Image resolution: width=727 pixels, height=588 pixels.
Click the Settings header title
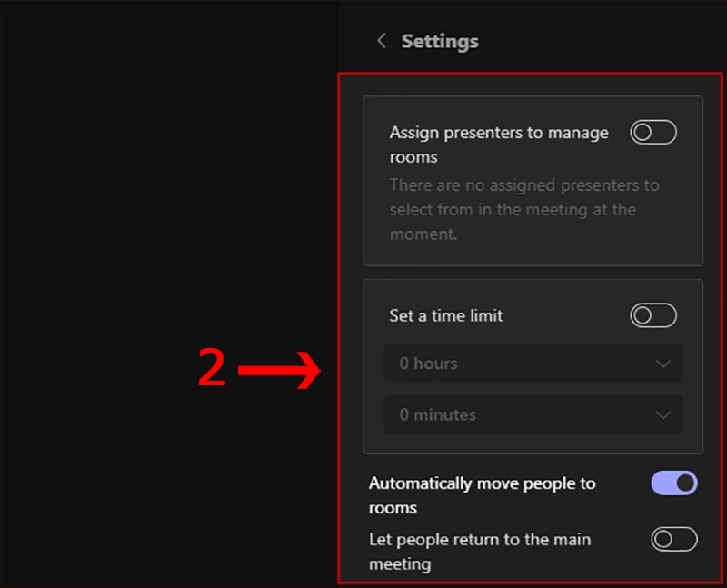(440, 41)
